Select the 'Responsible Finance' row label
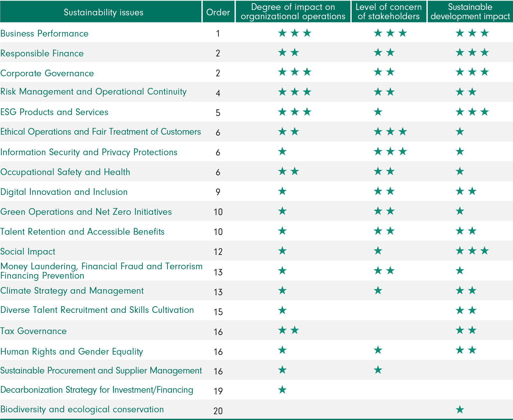The width and height of the screenshot is (513, 420). coord(42,53)
